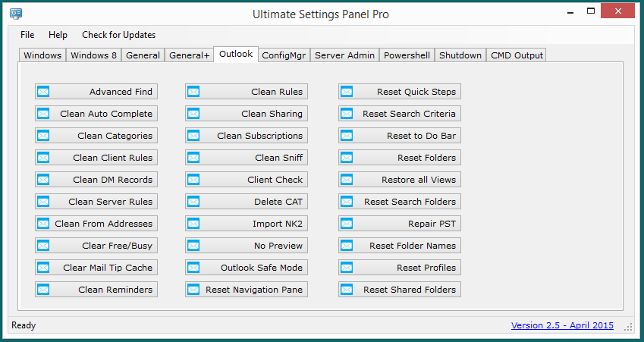Switch to the Windows 8 tab

pos(93,55)
